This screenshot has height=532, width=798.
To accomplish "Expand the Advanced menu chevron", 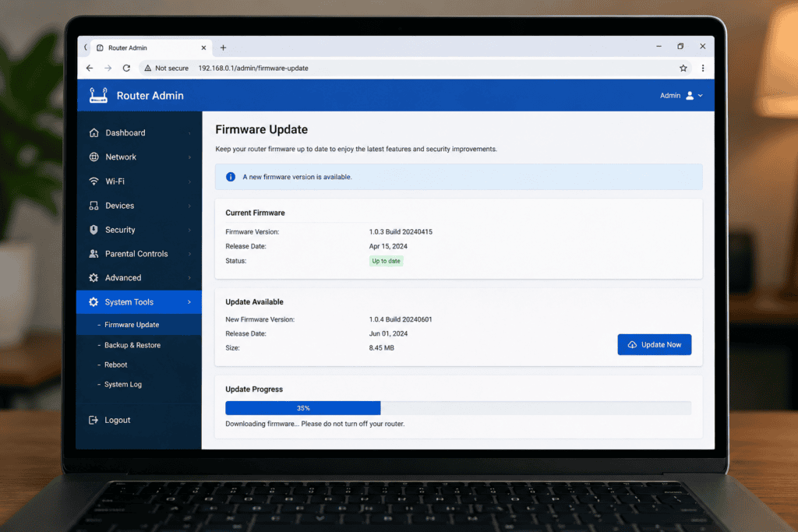I will (189, 278).
